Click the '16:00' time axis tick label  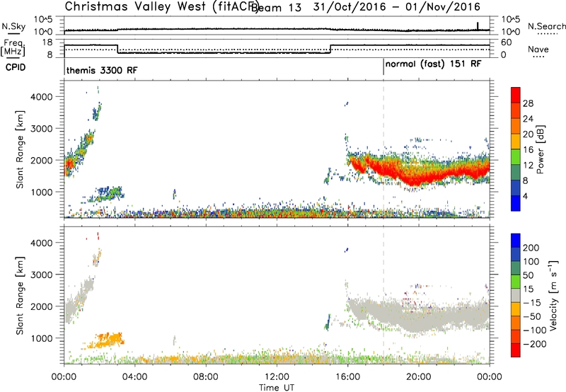coord(347,377)
